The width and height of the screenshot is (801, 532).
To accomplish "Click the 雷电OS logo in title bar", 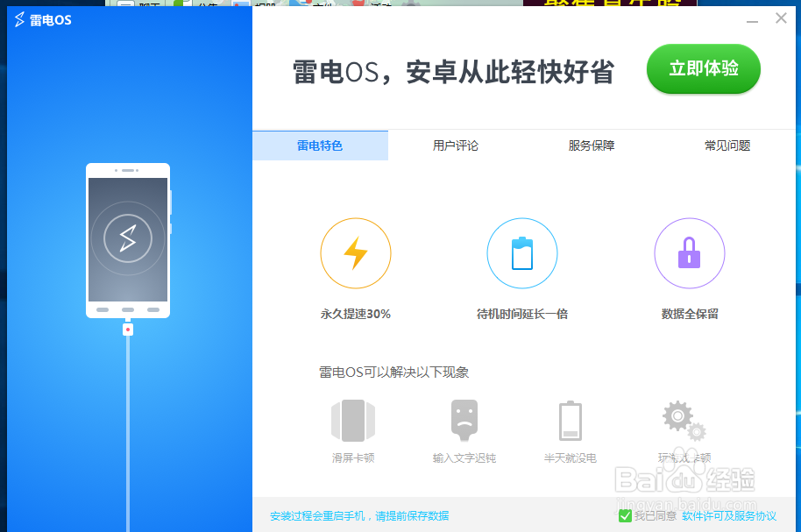I will (x=43, y=20).
